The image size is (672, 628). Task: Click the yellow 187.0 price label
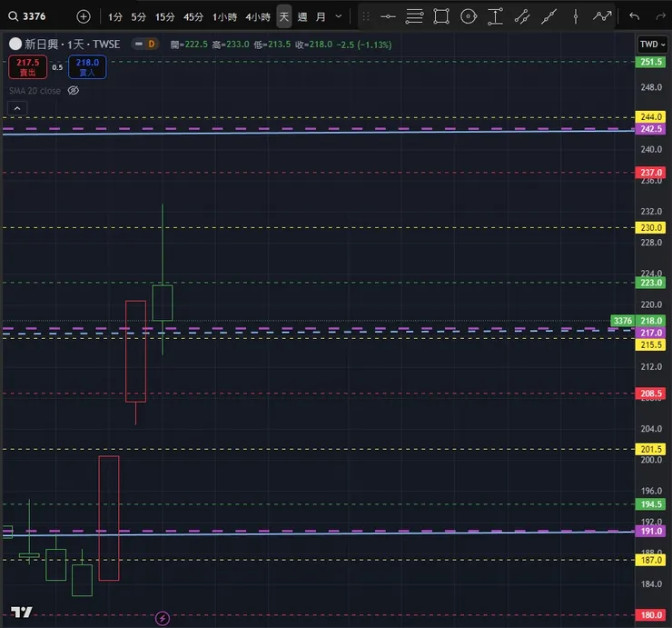coord(650,560)
